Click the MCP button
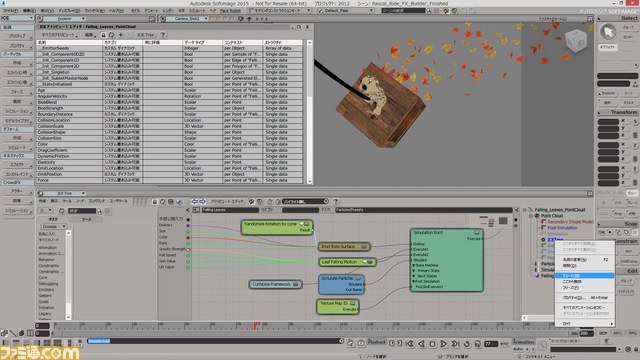Image resolution: width=640 pixels, height=360 pixels. (x=603, y=333)
